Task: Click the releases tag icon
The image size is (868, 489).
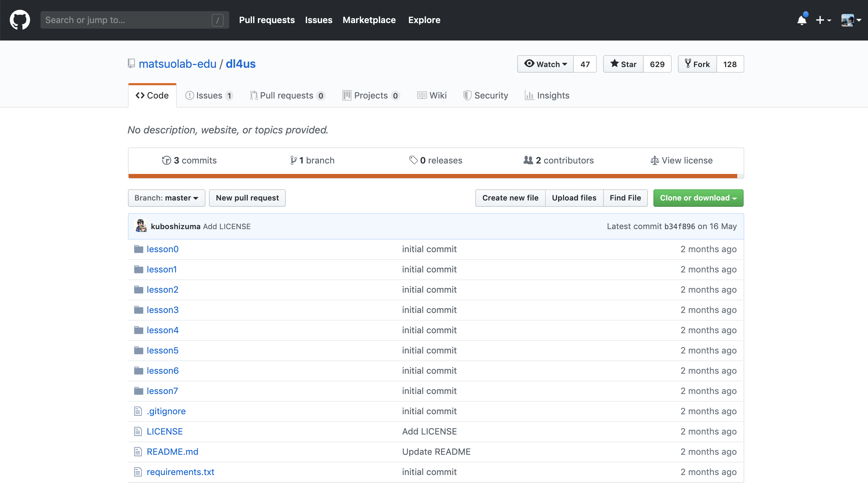Action: 413,160
